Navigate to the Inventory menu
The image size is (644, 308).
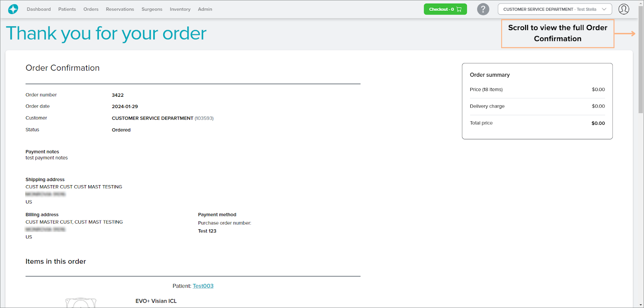pyautogui.click(x=180, y=9)
